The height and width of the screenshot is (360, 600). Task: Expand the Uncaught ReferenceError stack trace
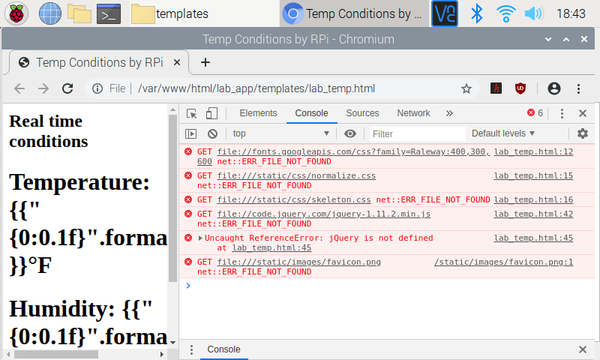[x=200, y=238]
